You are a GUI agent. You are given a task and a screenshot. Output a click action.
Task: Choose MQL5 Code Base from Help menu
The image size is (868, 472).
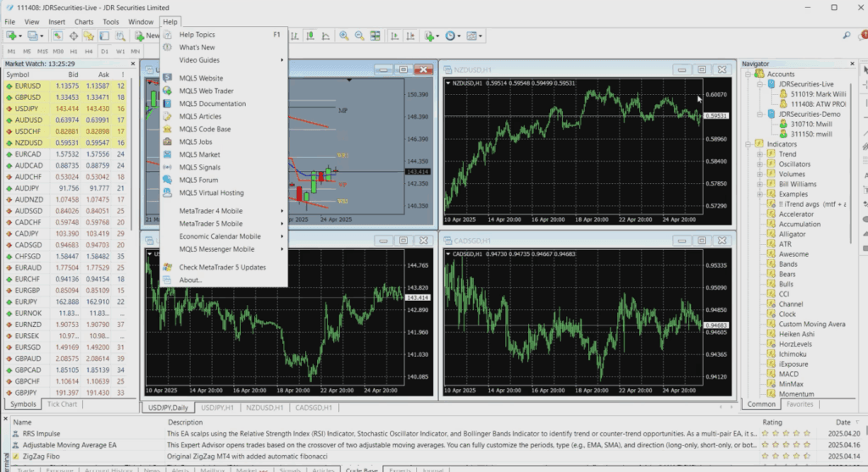coord(224,129)
